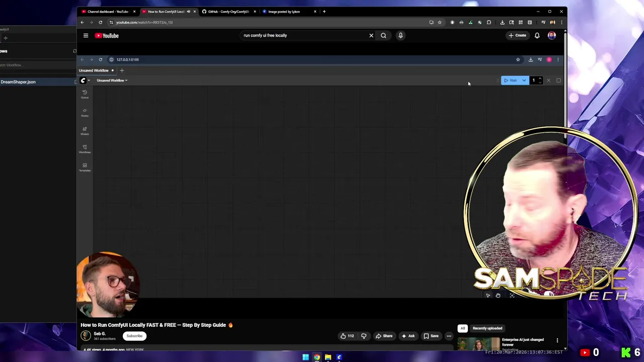This screenshot has height=362, width=644.
Task: Focus the YouTube search box
Action: coord(304,36)
